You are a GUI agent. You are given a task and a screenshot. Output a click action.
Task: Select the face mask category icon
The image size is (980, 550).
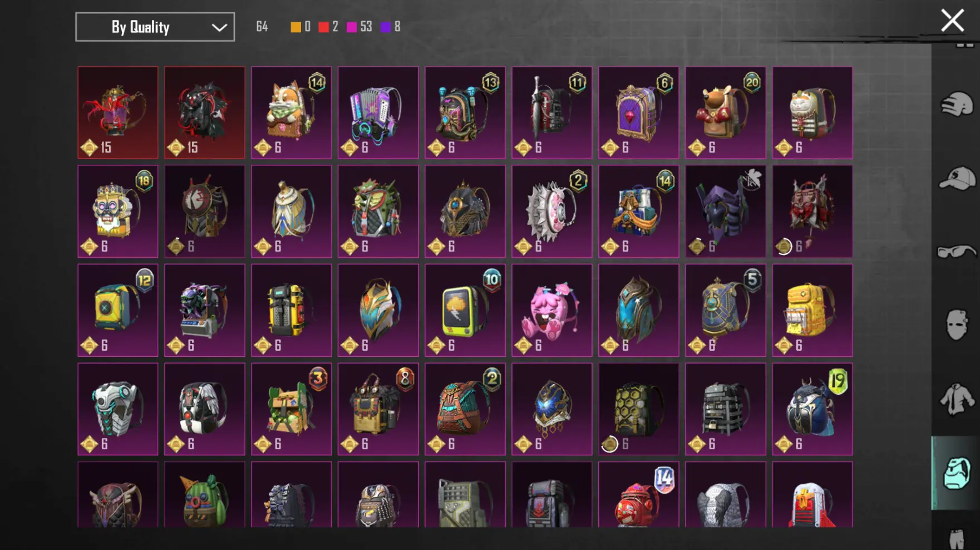(957, 325)
